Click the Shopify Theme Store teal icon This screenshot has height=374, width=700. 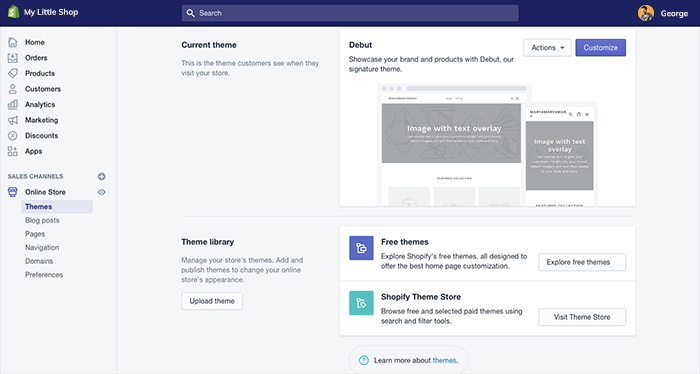coord(361,303)
